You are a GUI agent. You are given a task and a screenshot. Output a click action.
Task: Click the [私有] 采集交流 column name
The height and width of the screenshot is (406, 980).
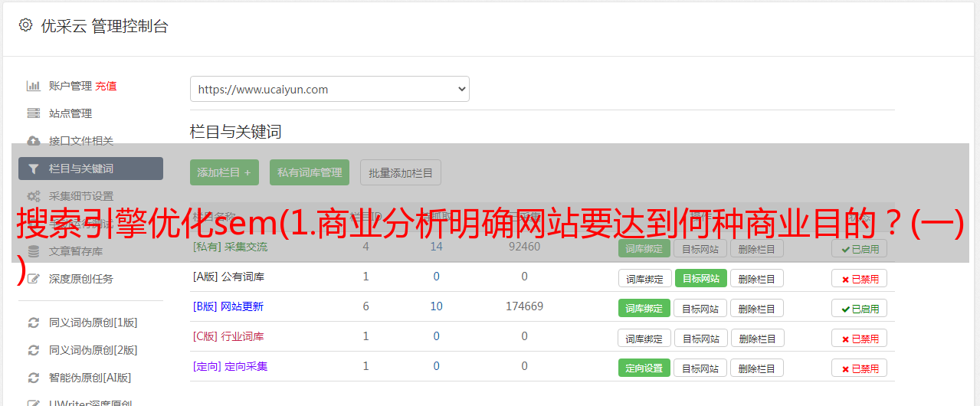click(x=230, y=247)
